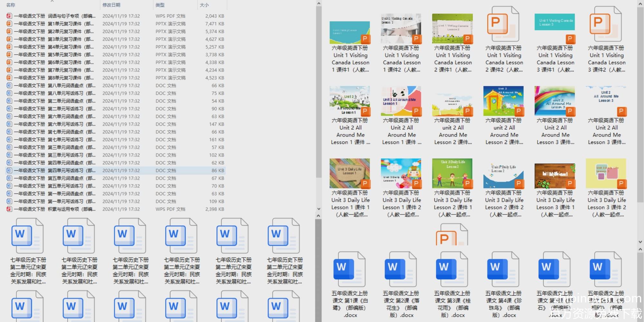
Task: Click the size value 7,471 KB
Action: [x=215, y=24]
